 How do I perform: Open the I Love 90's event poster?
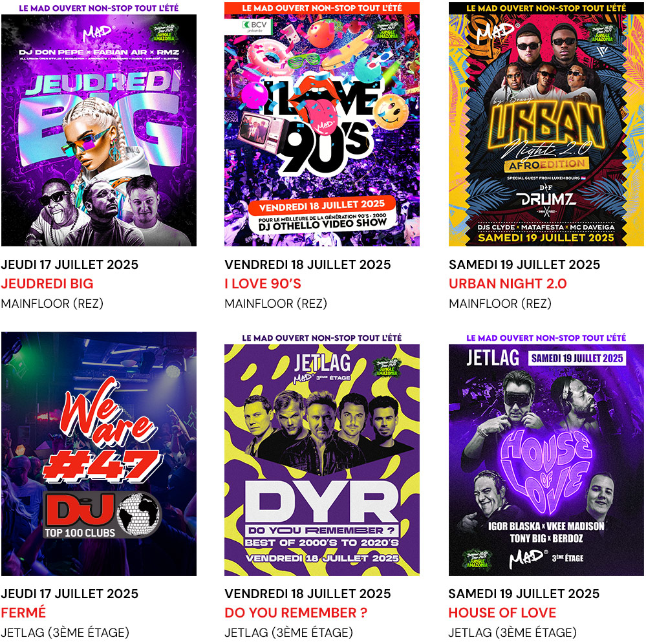click(322, 124)
